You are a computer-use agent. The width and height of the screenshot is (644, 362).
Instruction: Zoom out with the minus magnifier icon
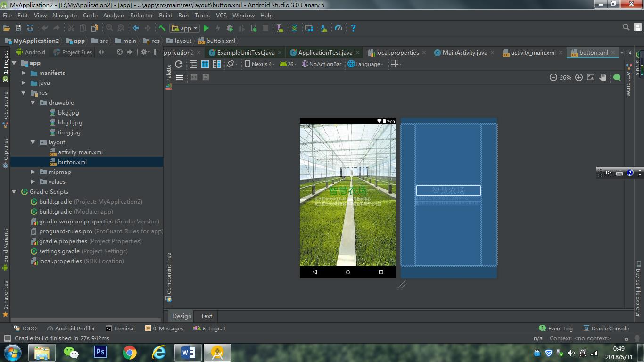click(553, 77)
